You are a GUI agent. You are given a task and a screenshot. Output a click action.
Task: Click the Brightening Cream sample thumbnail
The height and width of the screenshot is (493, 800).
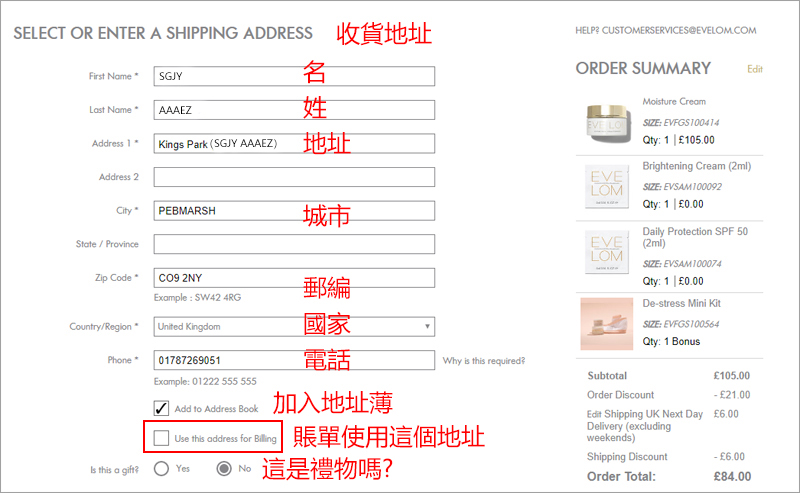click(607, 186)
